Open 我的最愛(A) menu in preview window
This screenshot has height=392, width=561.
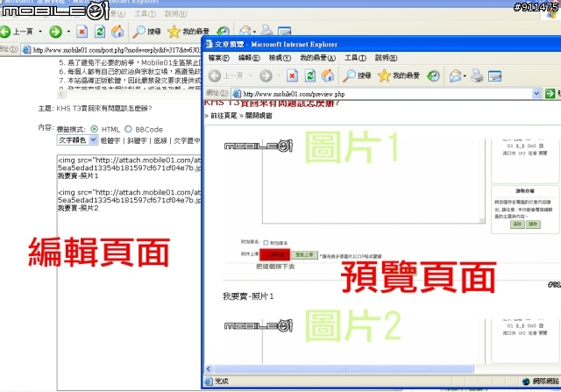(317, 58)
